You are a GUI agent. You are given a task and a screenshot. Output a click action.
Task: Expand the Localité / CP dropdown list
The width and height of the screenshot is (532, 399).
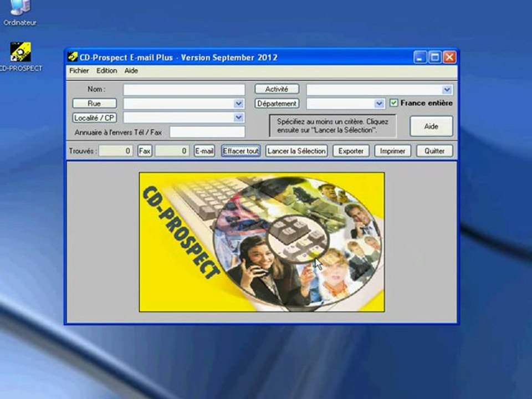(238, 117)
